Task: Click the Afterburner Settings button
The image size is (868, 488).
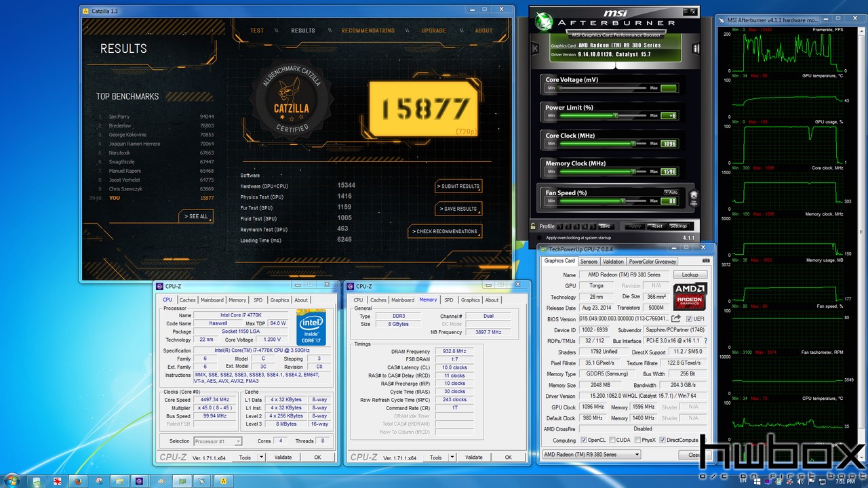Action: (679, 226)
